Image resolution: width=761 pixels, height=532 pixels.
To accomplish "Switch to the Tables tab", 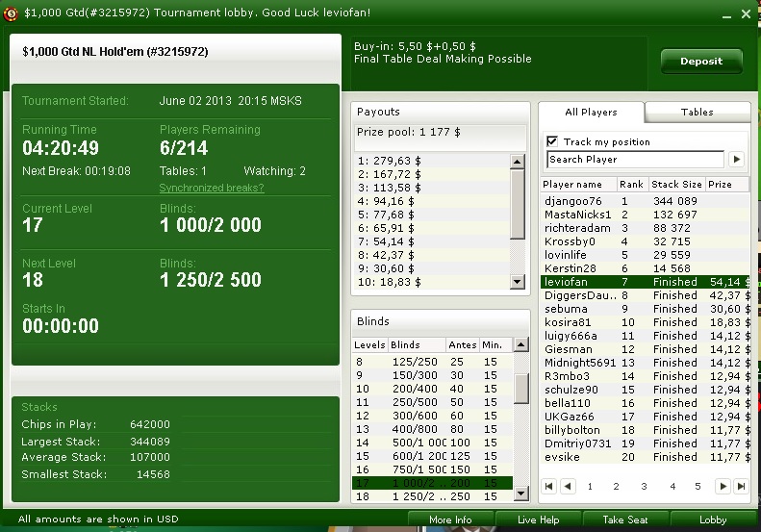I will (697, 113).
